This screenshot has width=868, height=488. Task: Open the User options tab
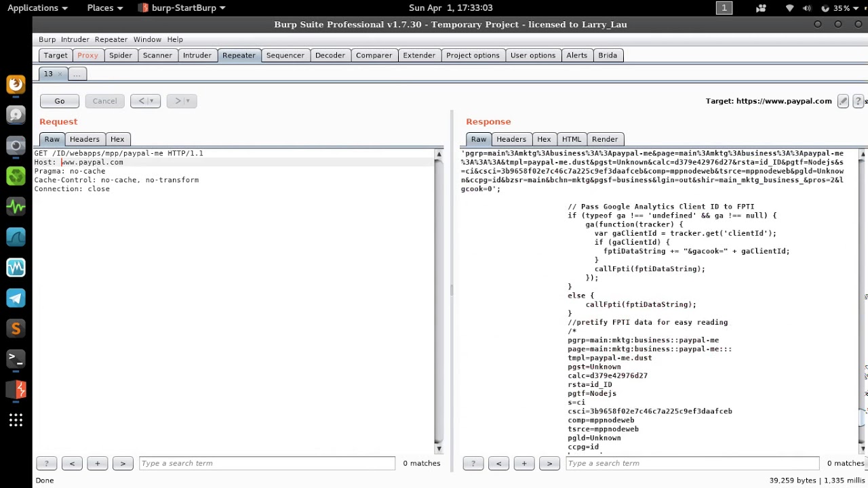(533, 56)
